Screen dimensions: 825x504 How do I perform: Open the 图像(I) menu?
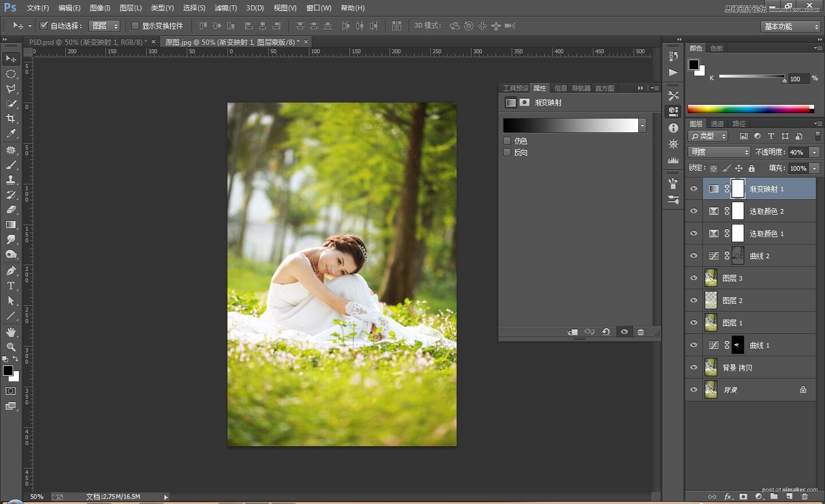tap(100, 8)
